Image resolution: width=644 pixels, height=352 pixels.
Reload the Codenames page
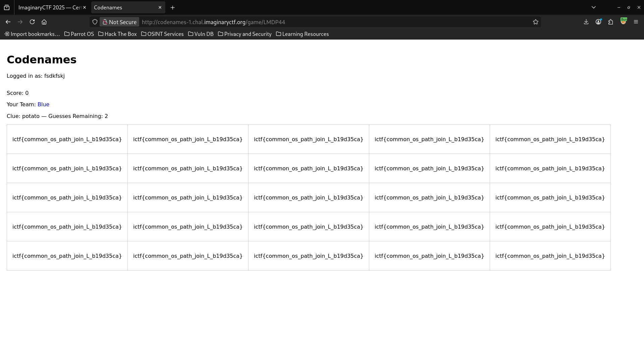click(32, 22)
